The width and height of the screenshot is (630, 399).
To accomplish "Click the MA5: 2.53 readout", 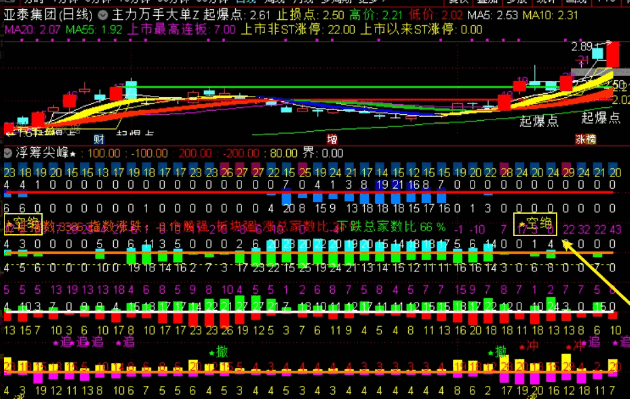I will [x=493, y=16].
